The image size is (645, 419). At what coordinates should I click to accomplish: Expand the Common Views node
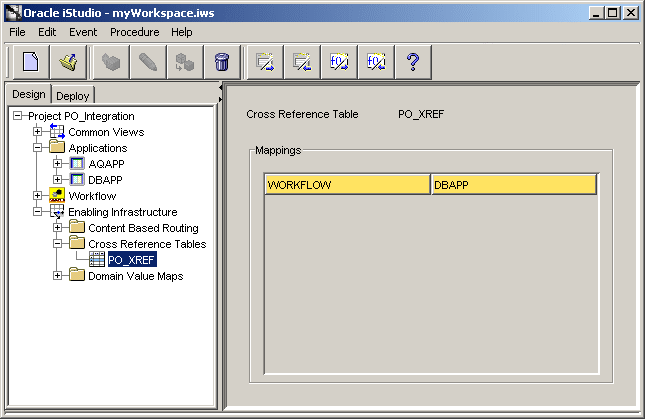(37, 132)
